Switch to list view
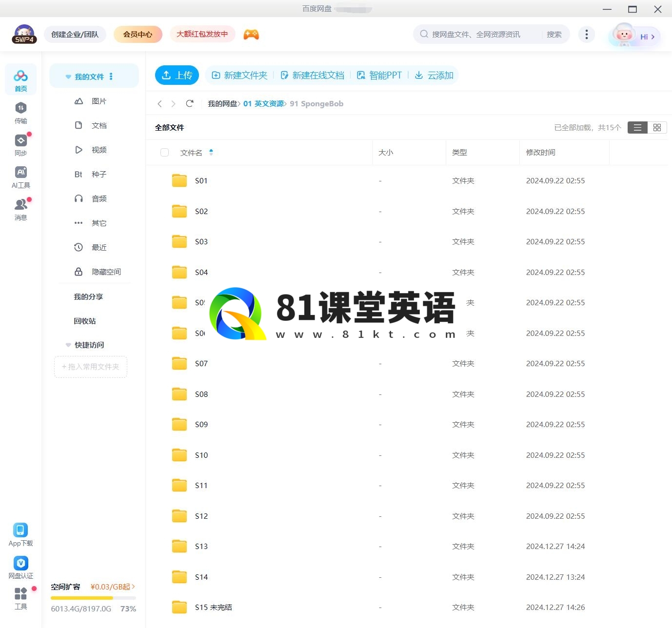This screenshot has height=628, width=672. (637, 127)
